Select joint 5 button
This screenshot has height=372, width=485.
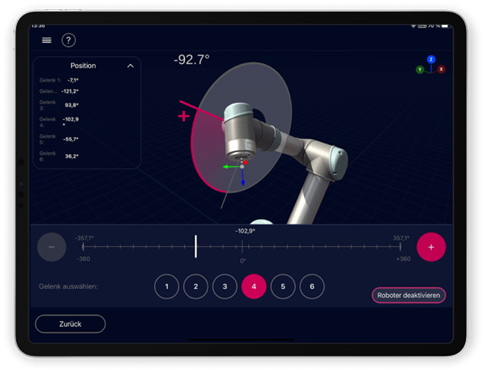[283, 286]
